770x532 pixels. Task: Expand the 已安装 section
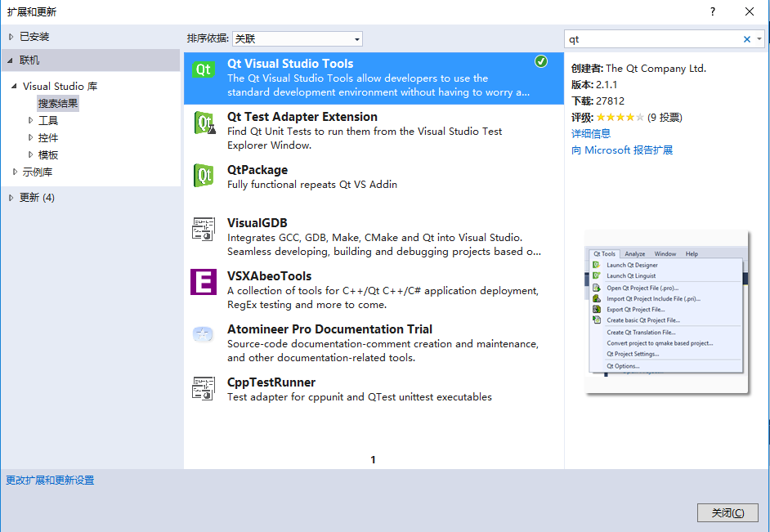pos(11,37)
